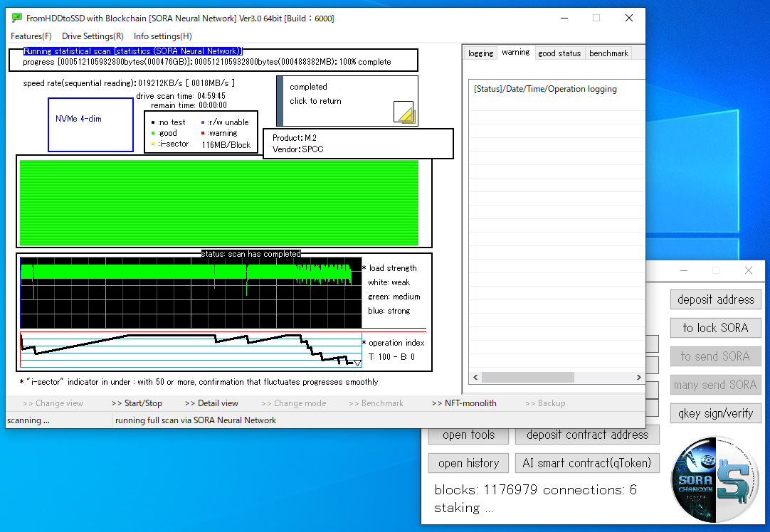Click the i-sector indicator footnote text

199,382
